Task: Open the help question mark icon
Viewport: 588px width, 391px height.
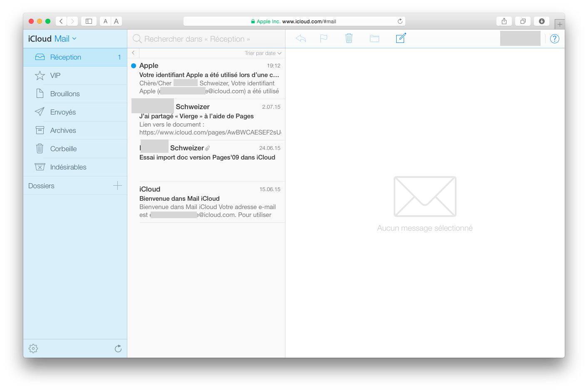Action: pos(554,39)
